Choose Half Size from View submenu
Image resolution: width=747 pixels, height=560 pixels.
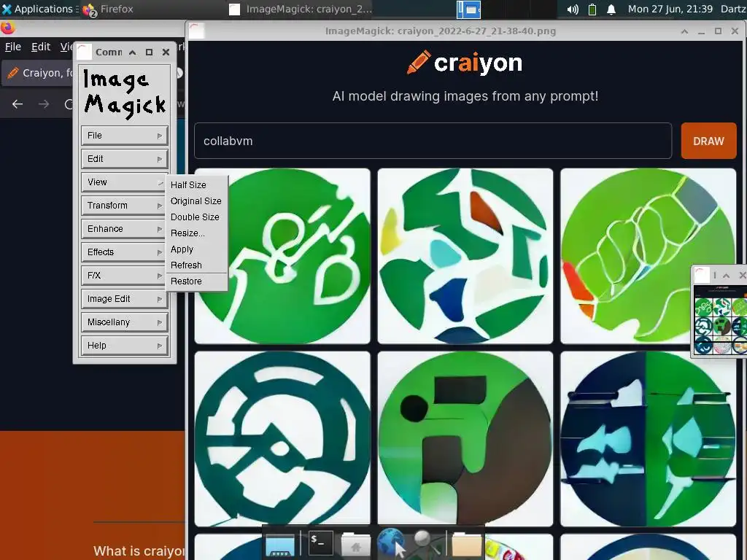tap(196, 184)
